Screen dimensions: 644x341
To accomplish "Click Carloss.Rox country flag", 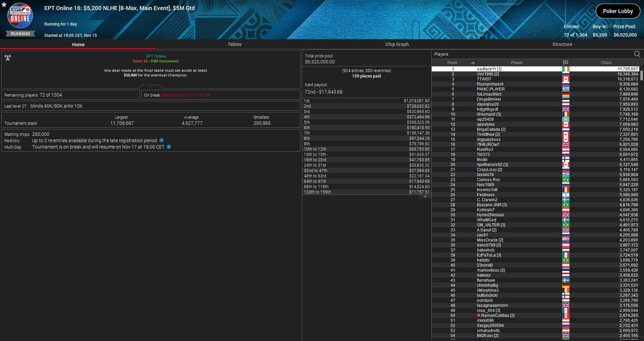I will (x=566, y=180).
